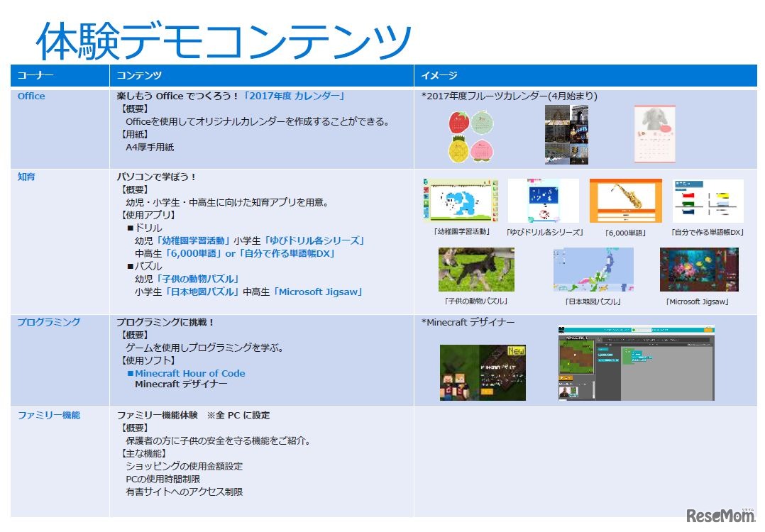This screenshot has width=765, height=532.
Task: Click the 自分で作る単語帳DX screenshot
Action: click(x=708, y=201)
